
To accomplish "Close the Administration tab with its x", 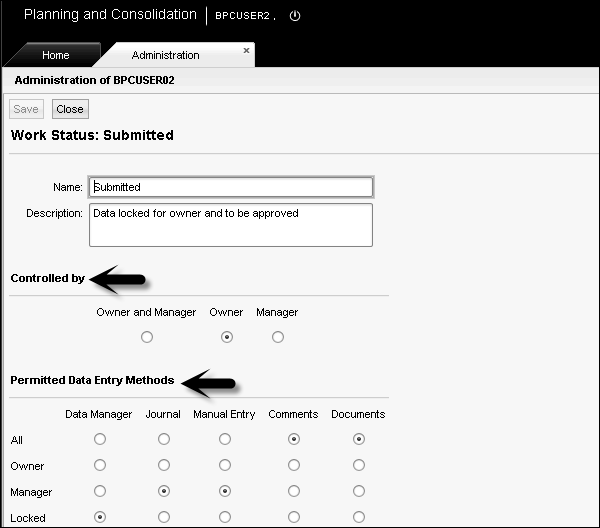I will [246, 49].
